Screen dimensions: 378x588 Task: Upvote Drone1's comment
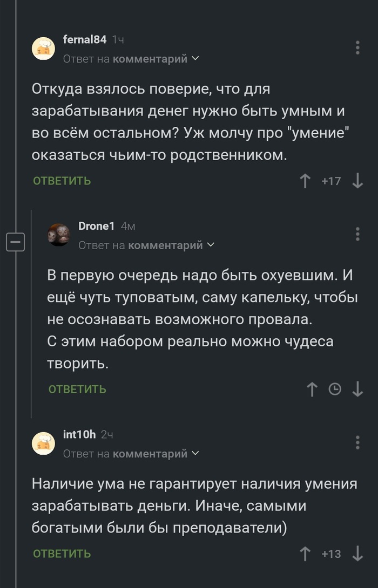pyautogui.click(x=312, y=388)
